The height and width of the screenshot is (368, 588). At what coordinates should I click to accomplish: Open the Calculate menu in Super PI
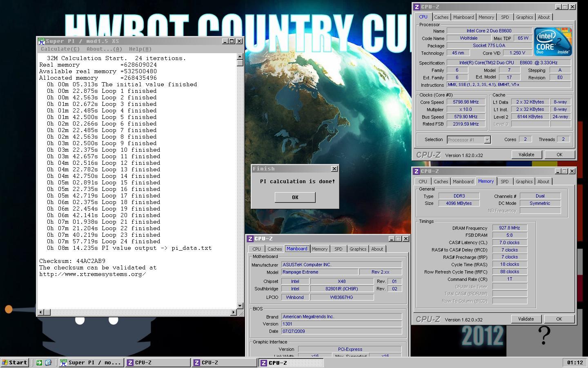click(60, 49)
